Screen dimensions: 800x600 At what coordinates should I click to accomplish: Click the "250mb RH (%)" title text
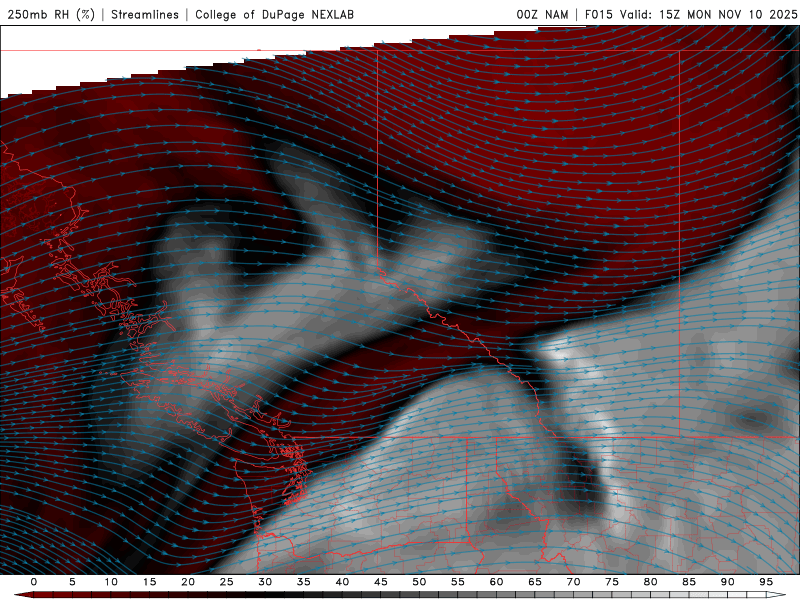point(51,14)
